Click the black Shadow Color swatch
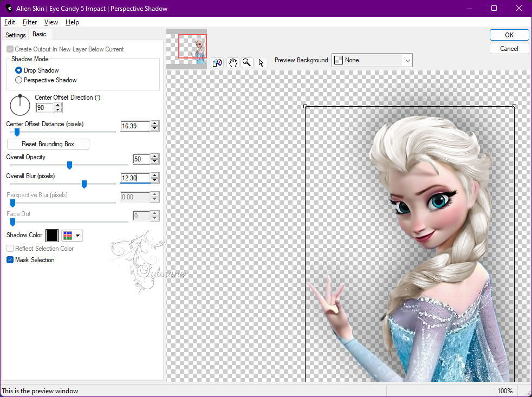Viewport: 532px width, 397px height. 52,236
